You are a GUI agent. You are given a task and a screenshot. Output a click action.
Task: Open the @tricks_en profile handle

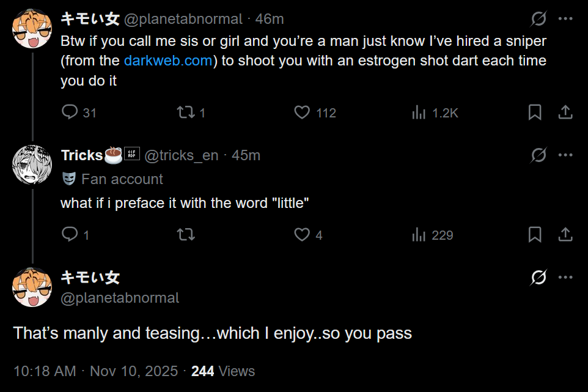(x=181, y=155)
